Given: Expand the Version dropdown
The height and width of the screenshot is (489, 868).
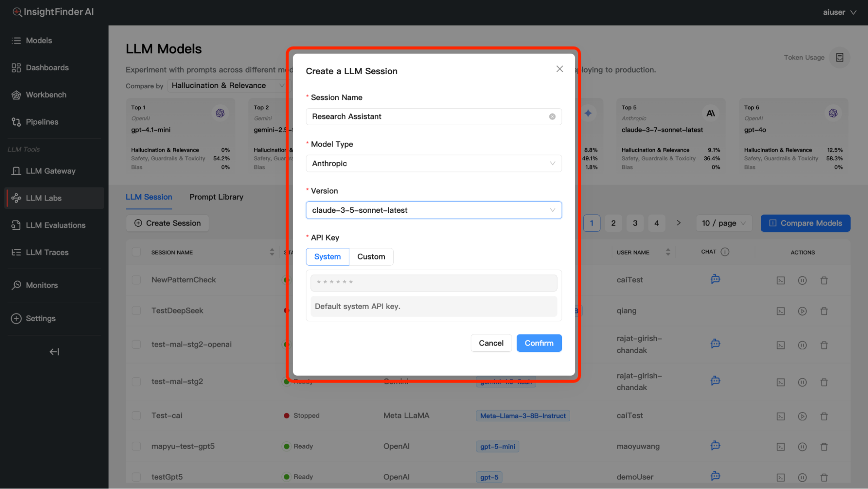Looking at the screenshot, I should pos(433,210).
